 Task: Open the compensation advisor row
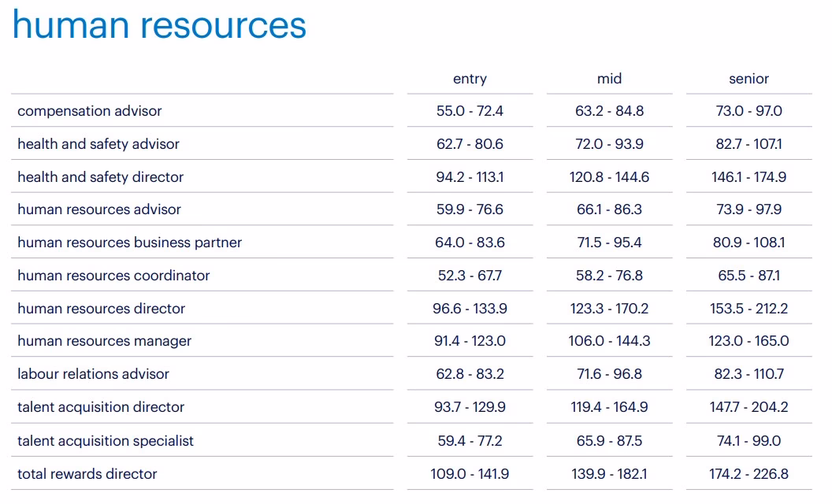point(89,110)
